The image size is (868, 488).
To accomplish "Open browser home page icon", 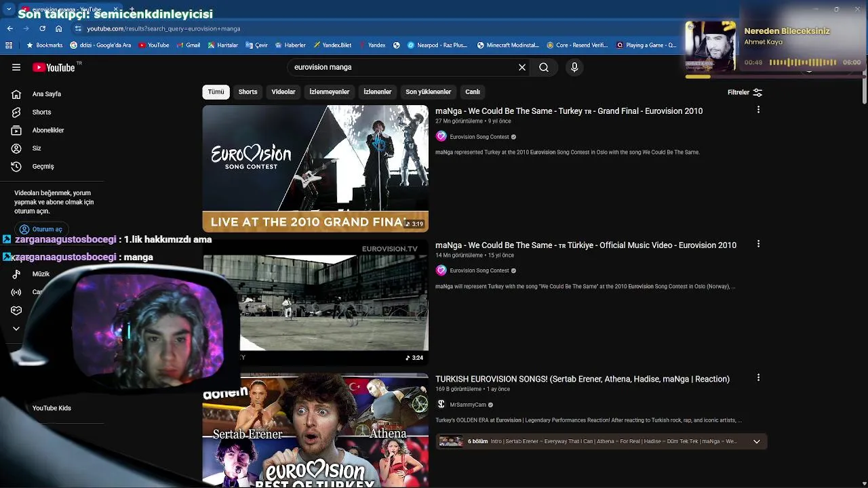I will [59, 28].
